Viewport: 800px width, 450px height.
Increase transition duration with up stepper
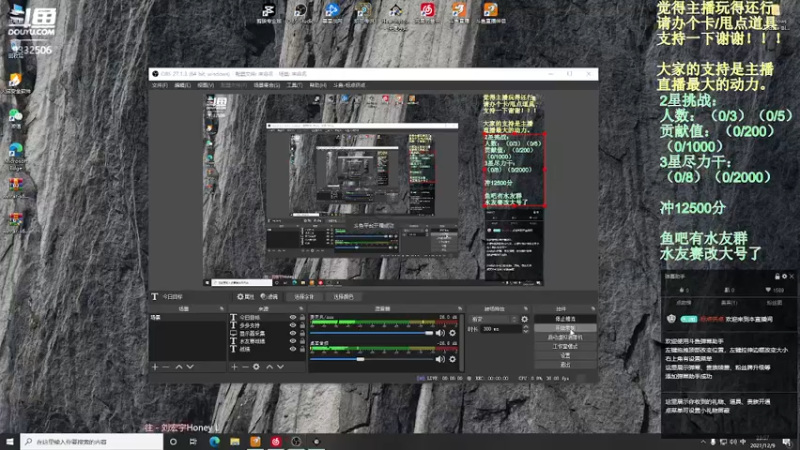(526, 327)
